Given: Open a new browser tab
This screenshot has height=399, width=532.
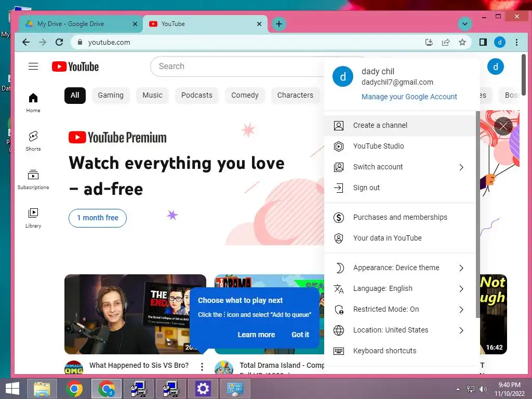Looking at the screenshot, I should (x=279, y=24).
